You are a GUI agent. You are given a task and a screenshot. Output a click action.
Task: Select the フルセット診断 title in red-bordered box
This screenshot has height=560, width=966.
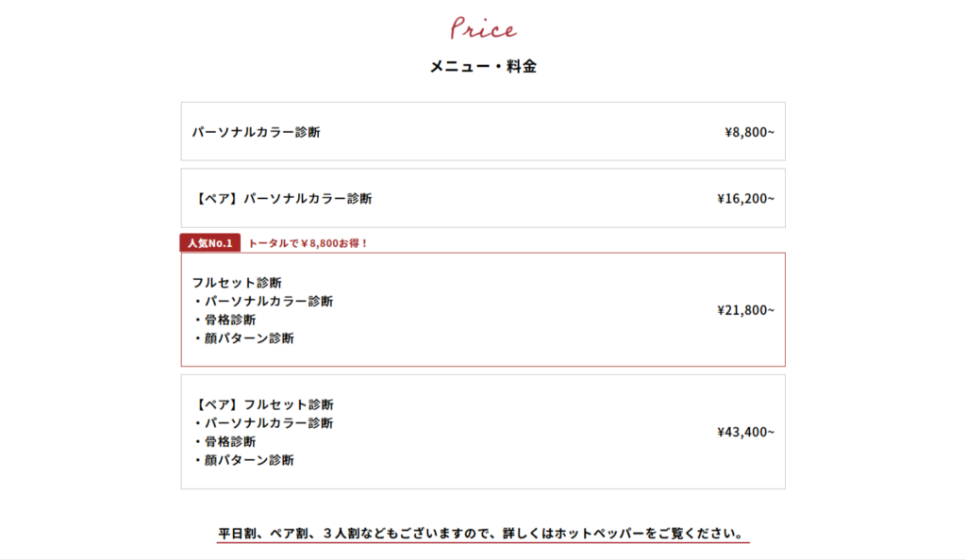(237, 283)
